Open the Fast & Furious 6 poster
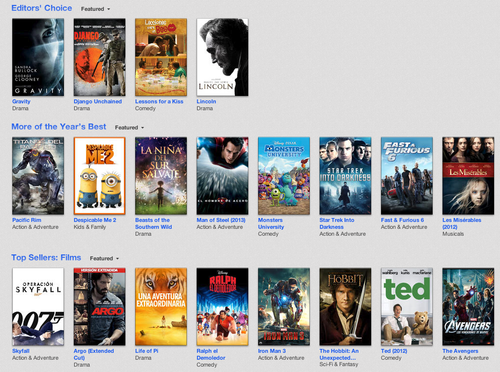The image size is (500, 372). point(407,176)
